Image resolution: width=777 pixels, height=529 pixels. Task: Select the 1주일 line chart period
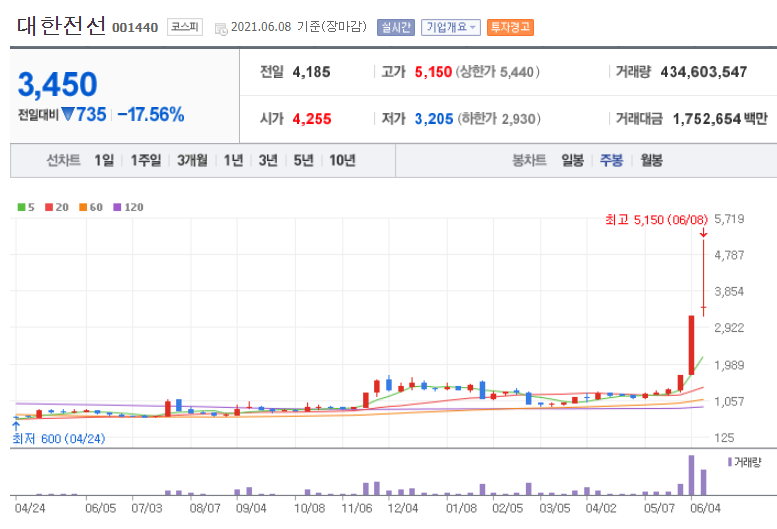pos(146,160)
